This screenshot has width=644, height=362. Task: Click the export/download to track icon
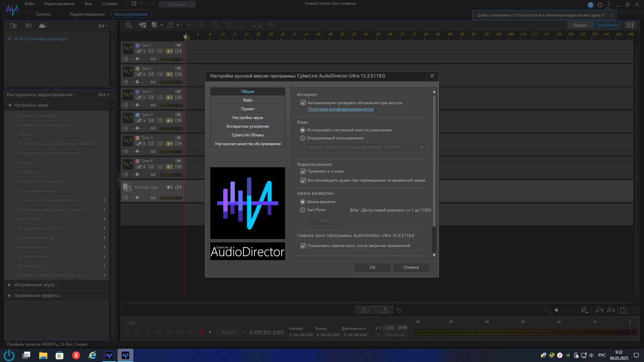tap(171, 25)
